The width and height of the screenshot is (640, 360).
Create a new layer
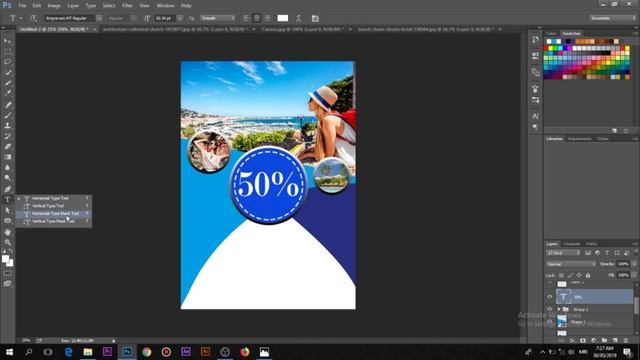pyautogui.click(x=615, y=340)
